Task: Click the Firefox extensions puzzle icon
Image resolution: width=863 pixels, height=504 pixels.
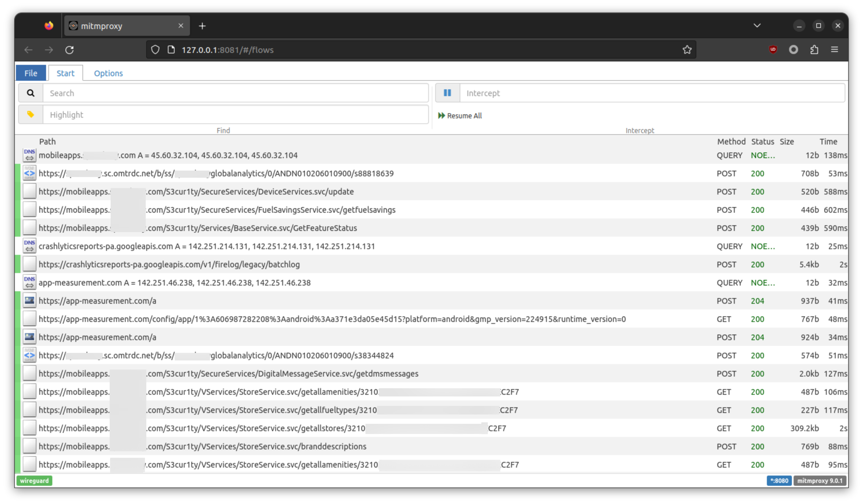Action: point(814,50)
